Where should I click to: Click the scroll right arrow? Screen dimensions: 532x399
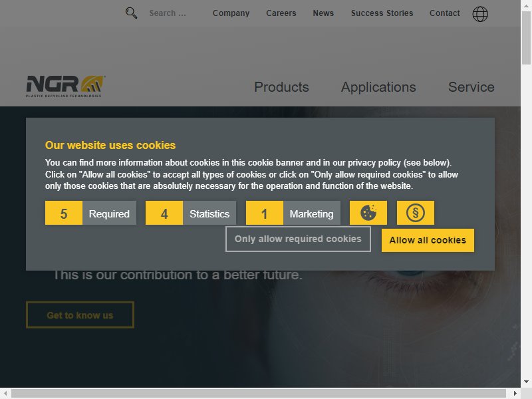click(515, 393)
